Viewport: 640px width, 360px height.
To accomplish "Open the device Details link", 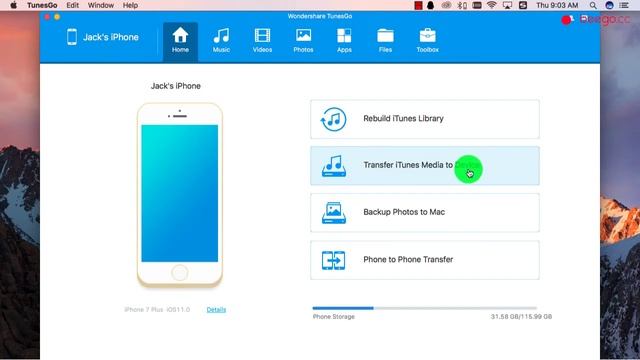I will click(216, 309).
